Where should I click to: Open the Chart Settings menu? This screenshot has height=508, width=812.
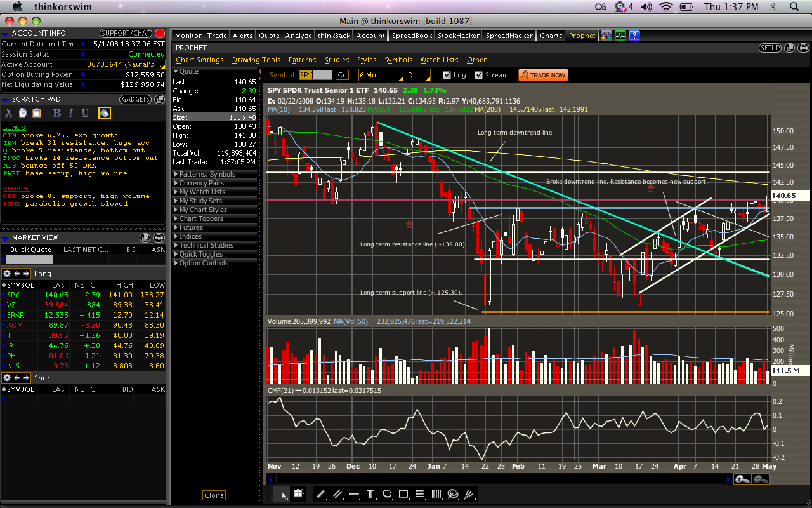(200, 60)
